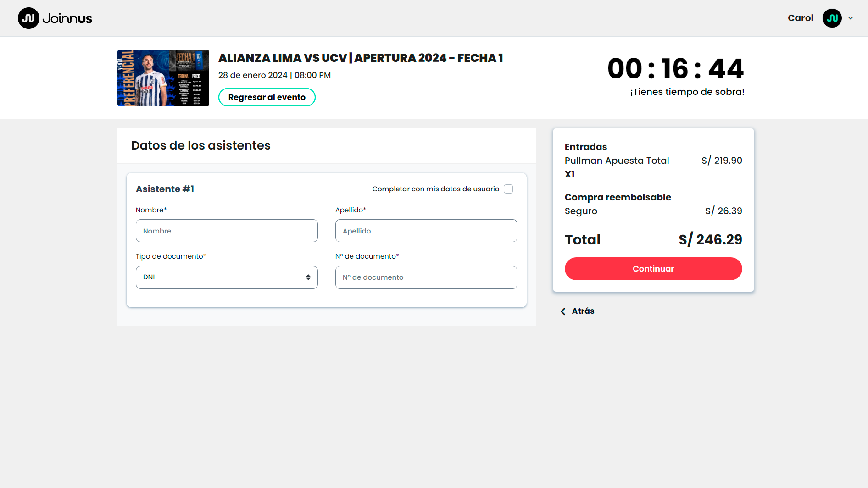Open the Alianza Lima event poster thumbnail
Screen dimensions: 868x488
click(163, 78)
